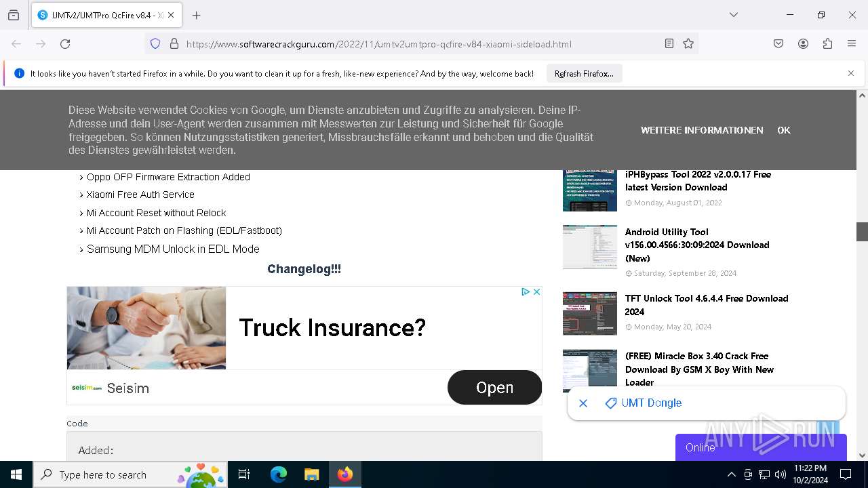Open WEITERE INFORMATIONEN about cookies
Viewport: 868px width, 488px height.
(702, 130)
